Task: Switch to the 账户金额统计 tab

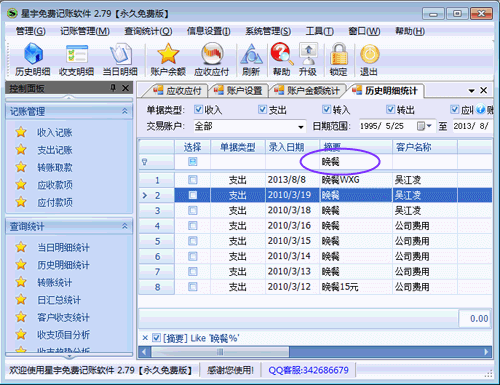Action: click(307, 91)
